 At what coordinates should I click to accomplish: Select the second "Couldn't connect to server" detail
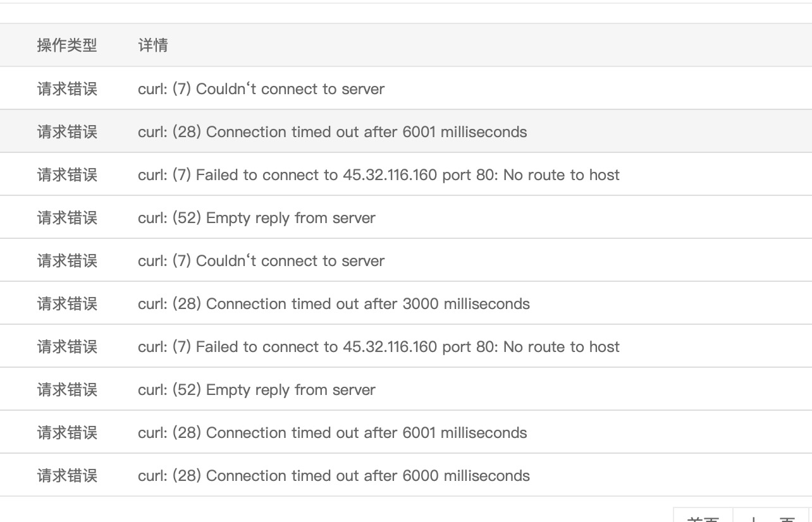click(x=261, y=261)
